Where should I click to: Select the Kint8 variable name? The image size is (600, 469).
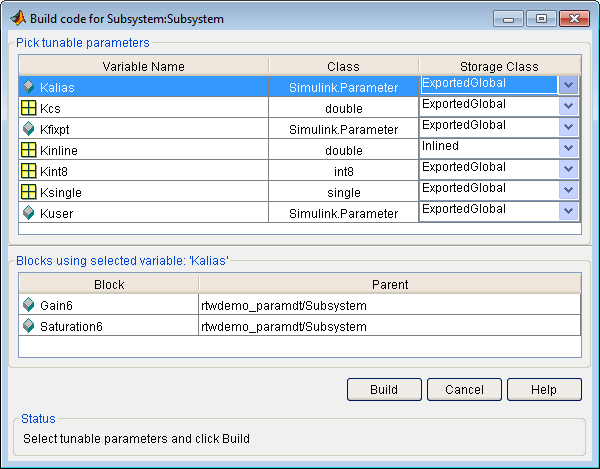(54, 172)
